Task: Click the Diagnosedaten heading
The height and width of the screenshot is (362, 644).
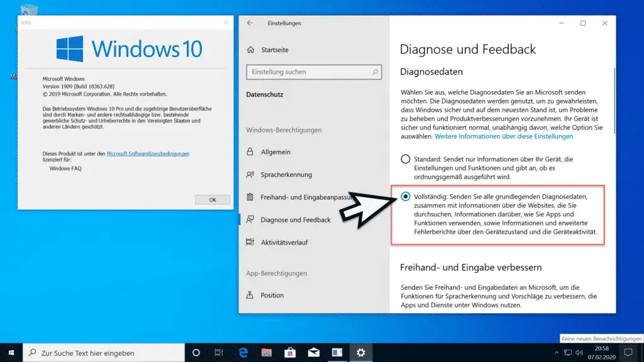Action: click(x=431, y=72)
